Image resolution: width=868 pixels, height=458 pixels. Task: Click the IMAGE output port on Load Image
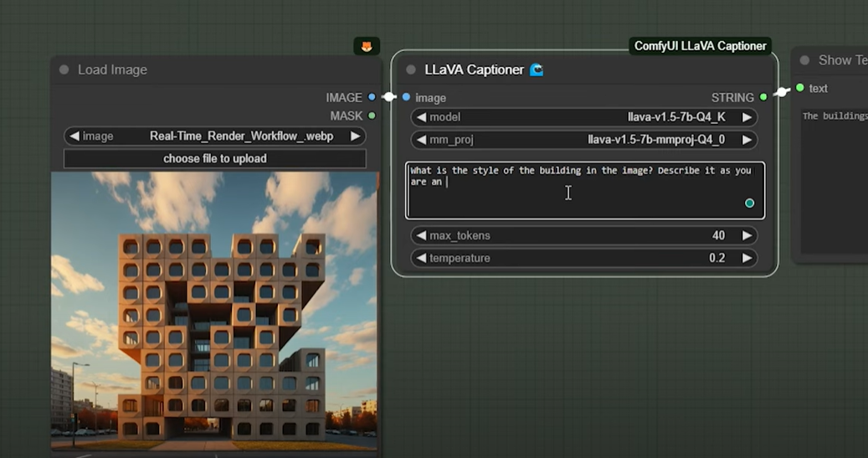coord(372,97)
